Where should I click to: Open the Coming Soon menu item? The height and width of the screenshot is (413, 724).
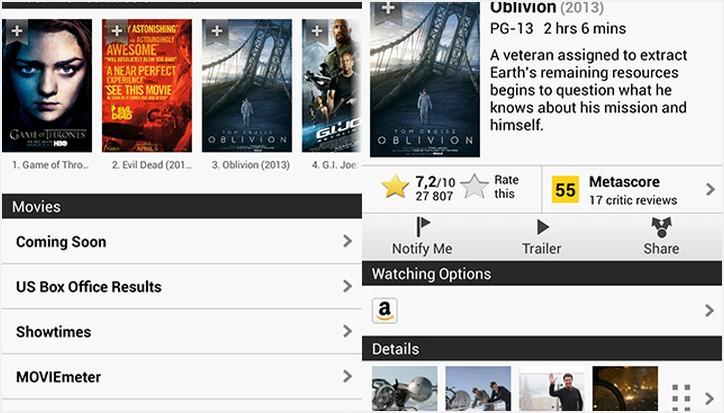[182, 241]
